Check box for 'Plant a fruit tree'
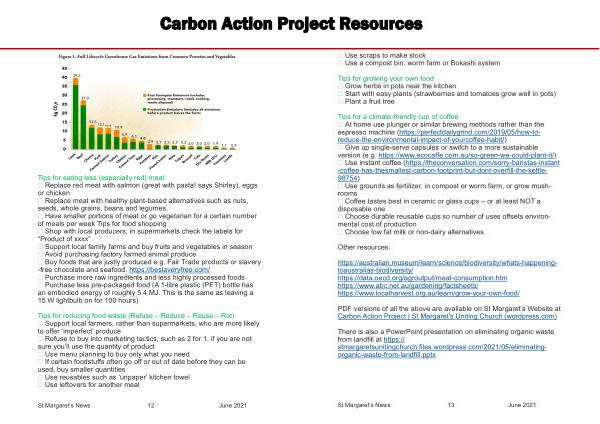This screenshot has height=424, width=600. click(x=340, y=102)
